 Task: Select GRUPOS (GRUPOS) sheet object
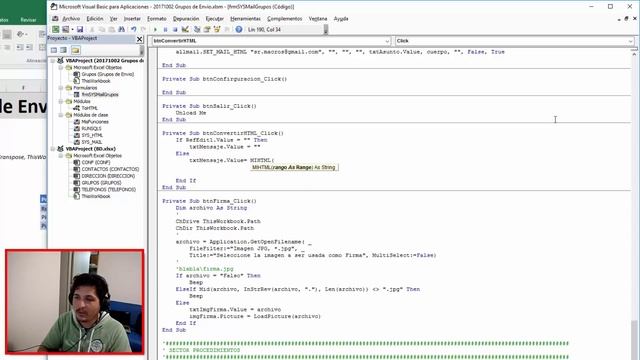tap(101, 183)
